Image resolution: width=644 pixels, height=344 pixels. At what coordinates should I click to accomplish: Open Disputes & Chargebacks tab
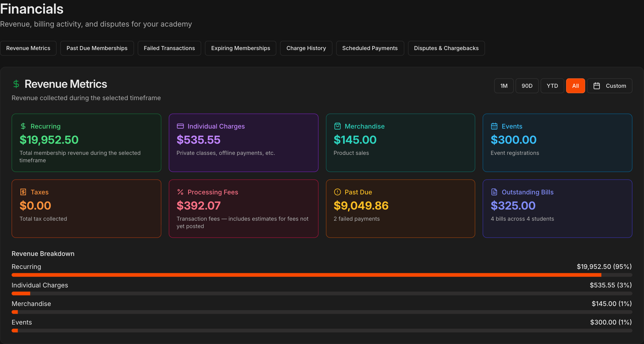[446, 48]
